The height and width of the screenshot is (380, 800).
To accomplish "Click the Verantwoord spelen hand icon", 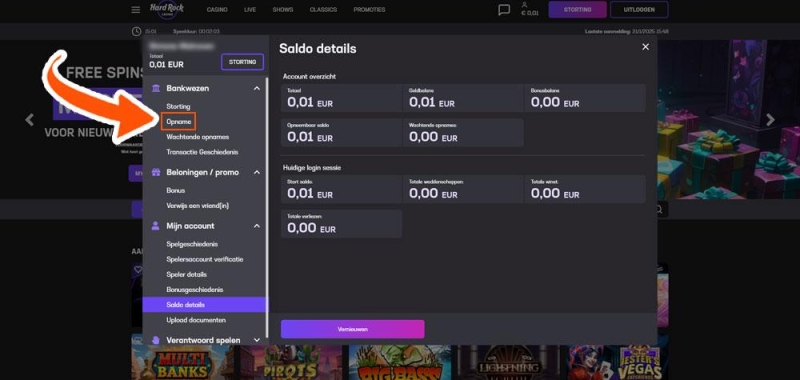I will coord(156,340).
